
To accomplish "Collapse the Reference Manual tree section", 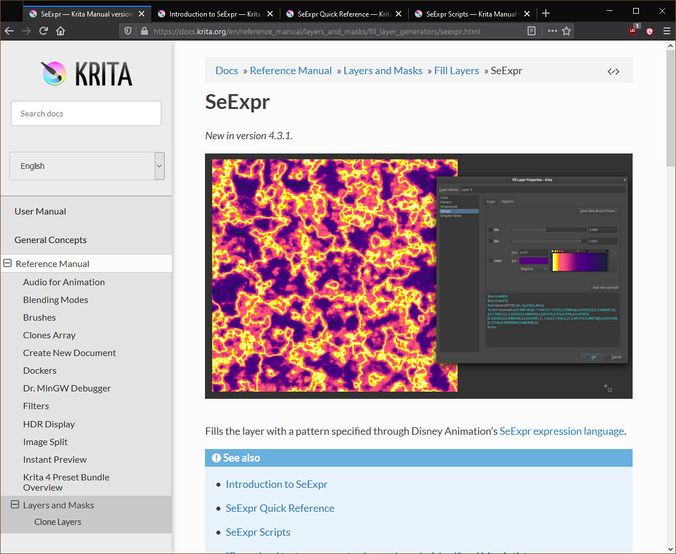I will (8, 264).
